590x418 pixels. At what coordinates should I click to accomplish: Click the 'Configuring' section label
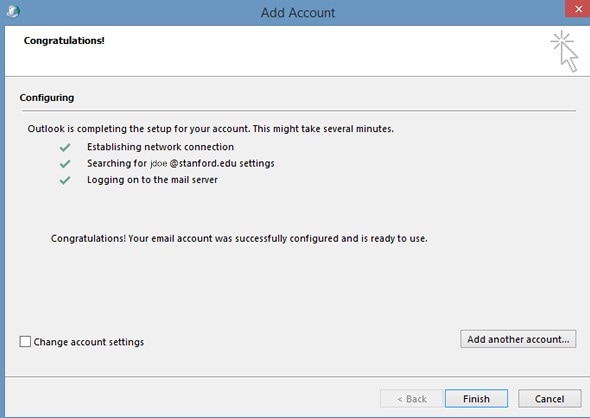(x=47, y=97)
